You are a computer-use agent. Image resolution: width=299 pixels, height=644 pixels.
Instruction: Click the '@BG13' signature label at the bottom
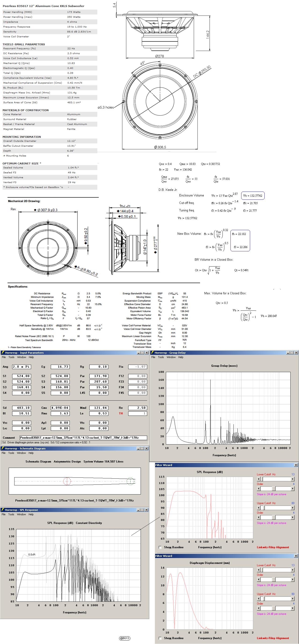[x=125, y=638]
